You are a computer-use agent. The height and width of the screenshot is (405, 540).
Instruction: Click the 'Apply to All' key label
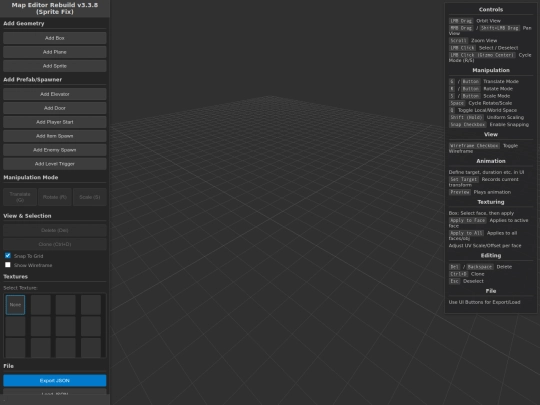click(x=466, y=233)
